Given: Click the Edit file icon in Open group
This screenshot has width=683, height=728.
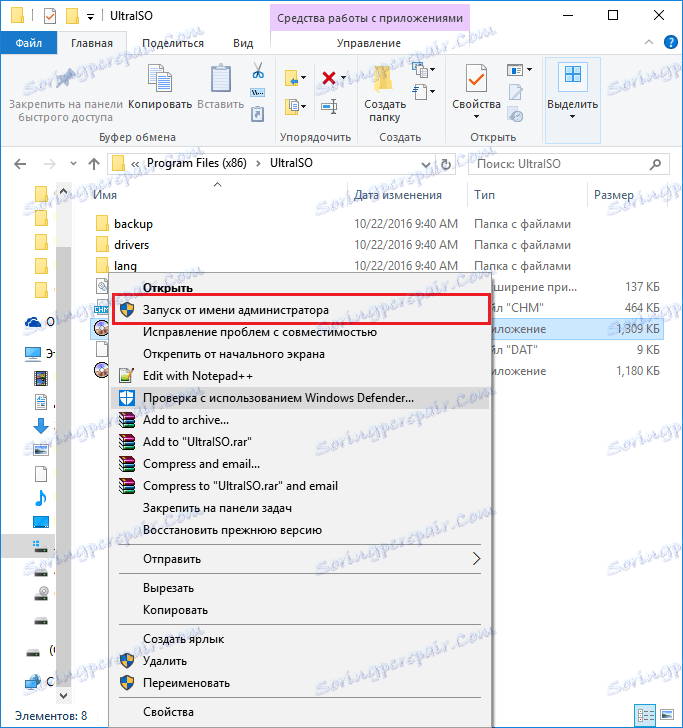Looking at the screenshot, I should pos(515,92).
